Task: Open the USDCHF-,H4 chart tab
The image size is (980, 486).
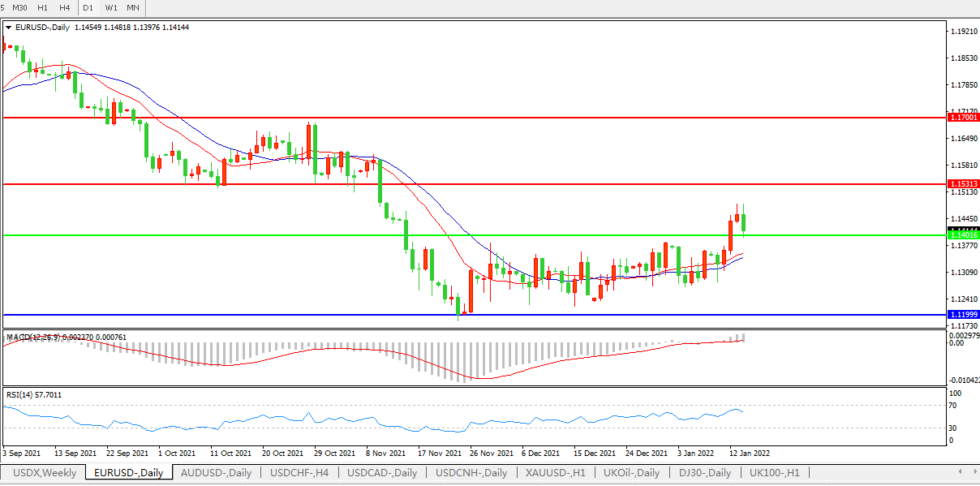Action: point(299,472)
